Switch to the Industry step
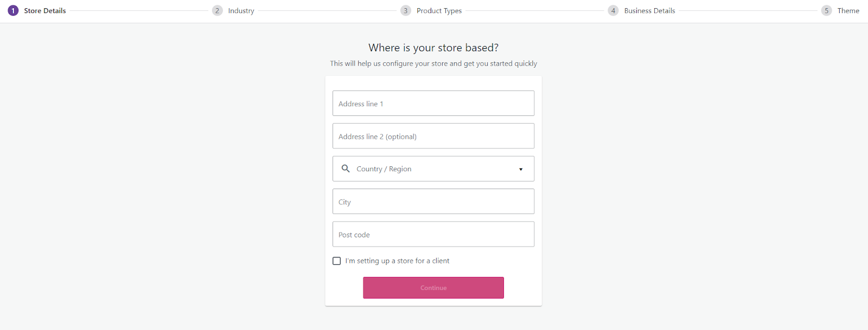This screenshot has width=868, height=330. pos(241,11)
